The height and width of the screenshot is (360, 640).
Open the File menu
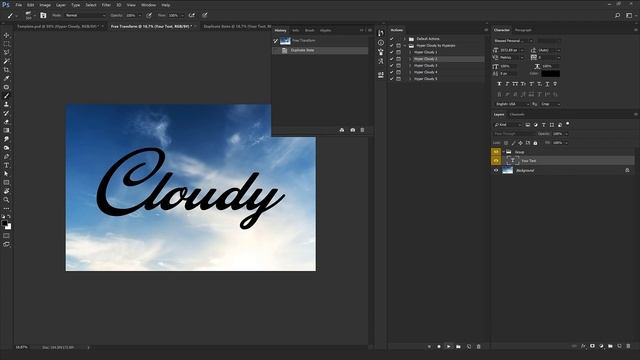19,5
